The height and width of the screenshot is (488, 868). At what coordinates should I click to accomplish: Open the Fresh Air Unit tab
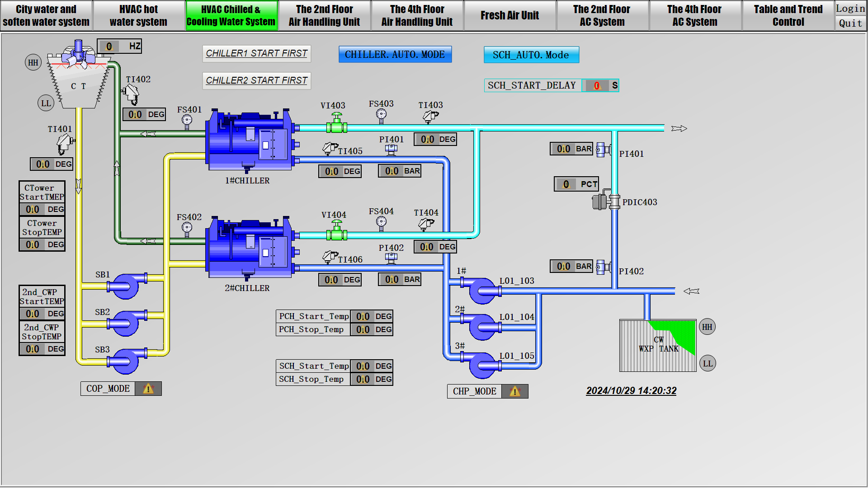point(509,15)
